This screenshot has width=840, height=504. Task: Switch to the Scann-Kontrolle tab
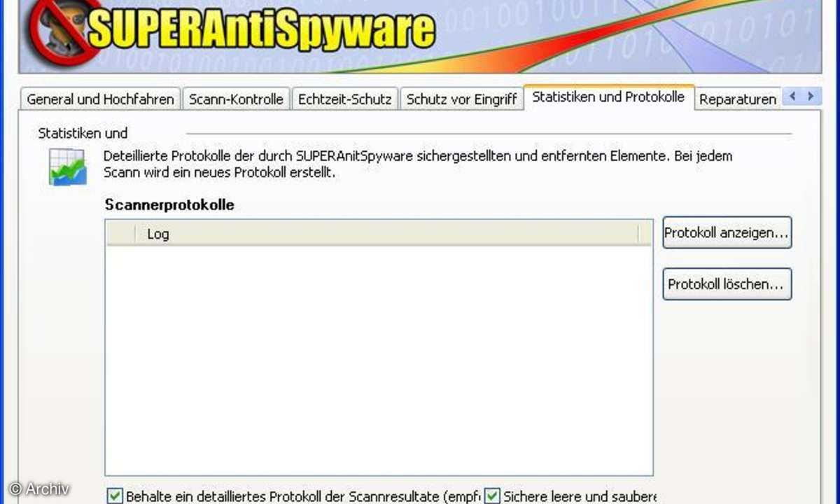coord(236,99)
